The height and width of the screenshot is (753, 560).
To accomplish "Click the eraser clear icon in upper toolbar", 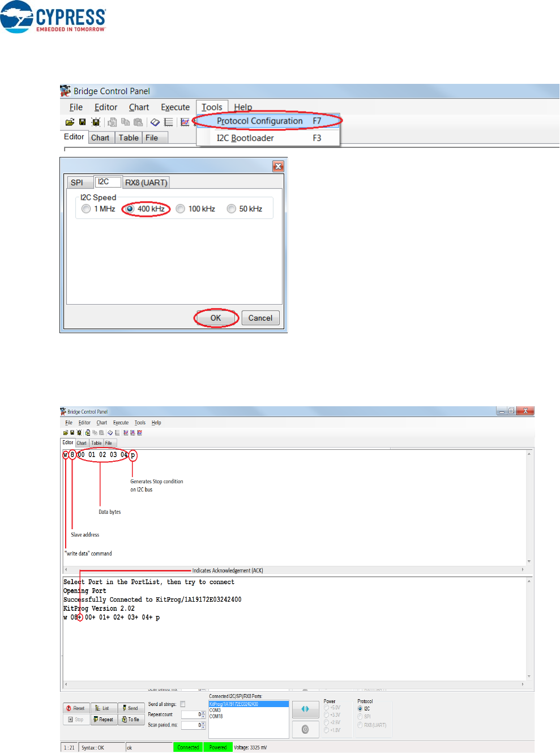I will click(x=155, y=122).
